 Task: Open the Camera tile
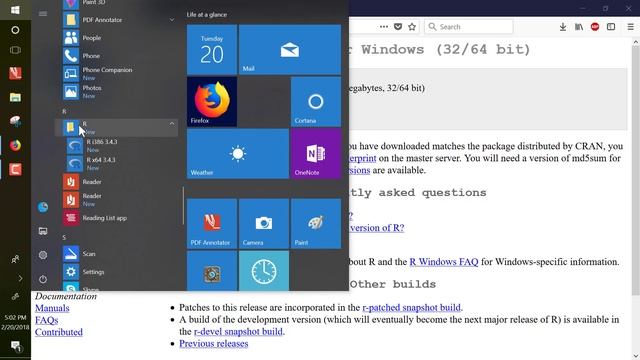264,224
